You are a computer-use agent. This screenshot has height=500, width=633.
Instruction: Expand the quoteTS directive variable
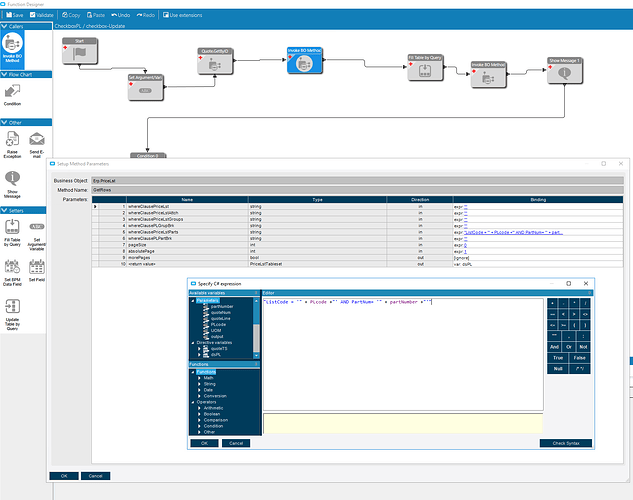199,348
